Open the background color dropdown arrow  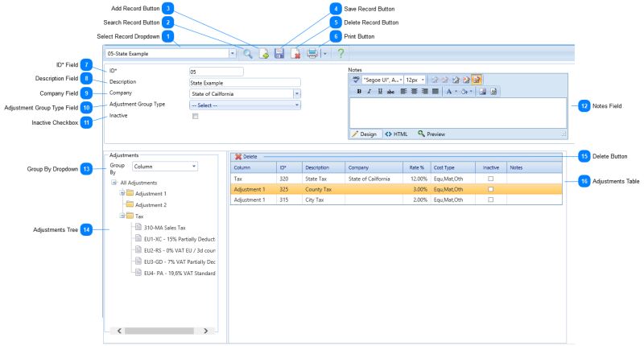point(471,92)
